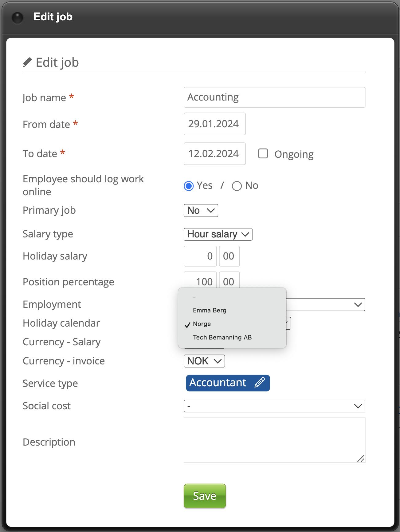Open the Employment dropdown arrow

(358, 305)
